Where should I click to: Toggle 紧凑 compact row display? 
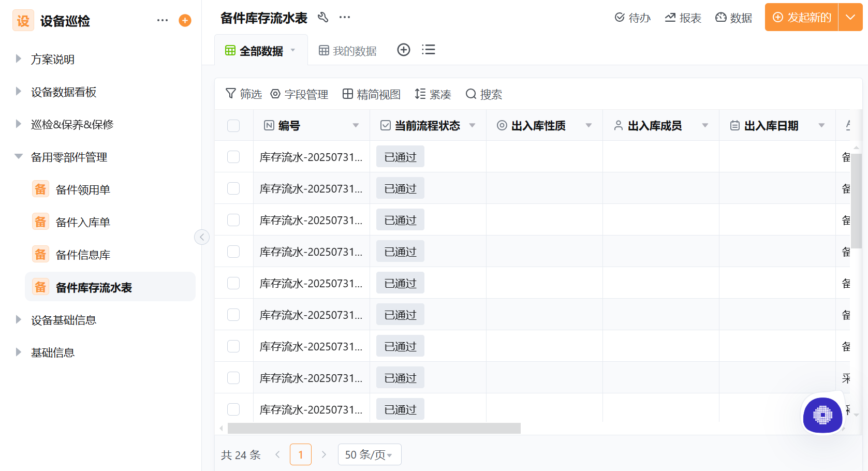coord(433,94)
